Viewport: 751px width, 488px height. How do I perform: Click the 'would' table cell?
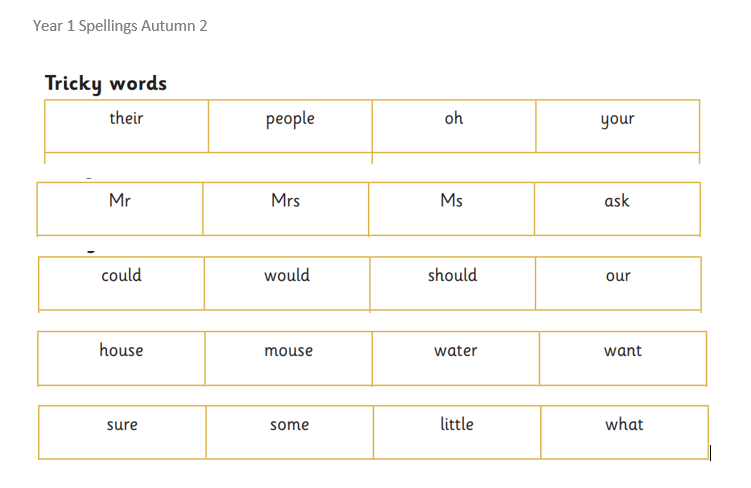point(287,276)
